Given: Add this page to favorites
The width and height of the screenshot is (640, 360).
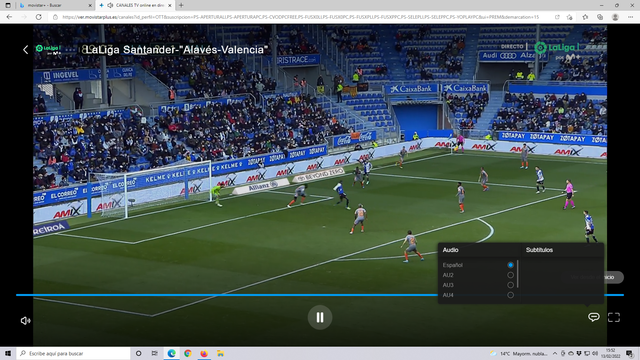Looking at the screenshot, I should pyautogui.click(x=570, y=17).
